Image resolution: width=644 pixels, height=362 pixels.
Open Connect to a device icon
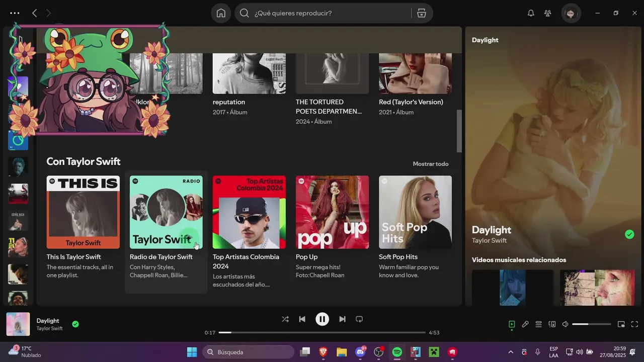(552, 324)
